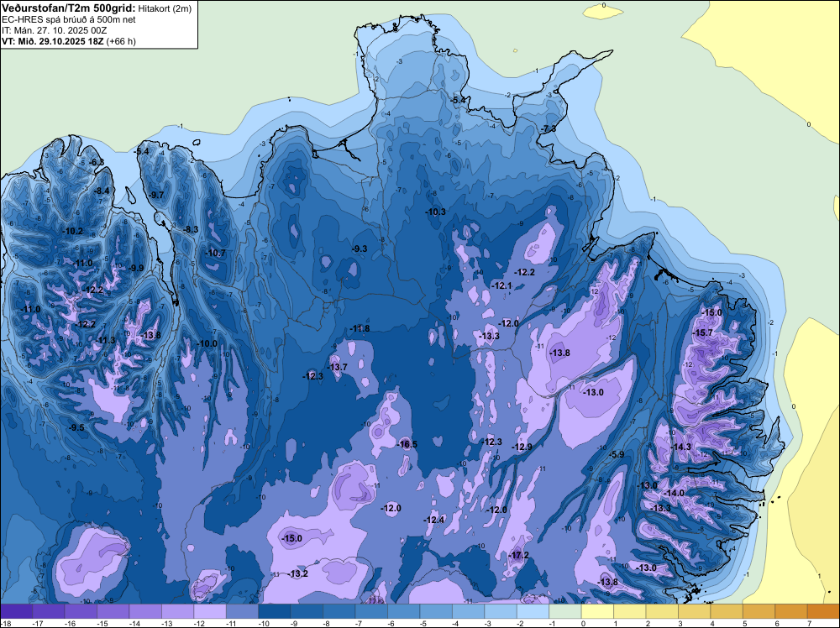
Task: Click the '-16.5' temperature value
Action: tap(407, 444)
